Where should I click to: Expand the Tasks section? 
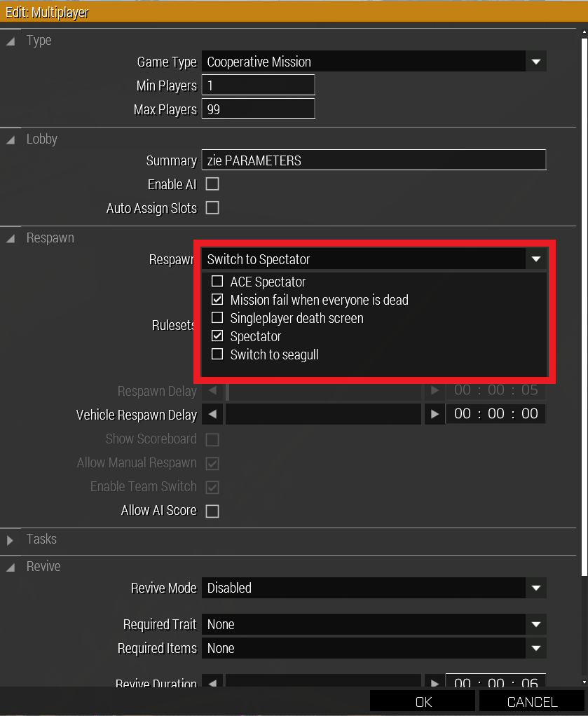[x=10, y=540]
